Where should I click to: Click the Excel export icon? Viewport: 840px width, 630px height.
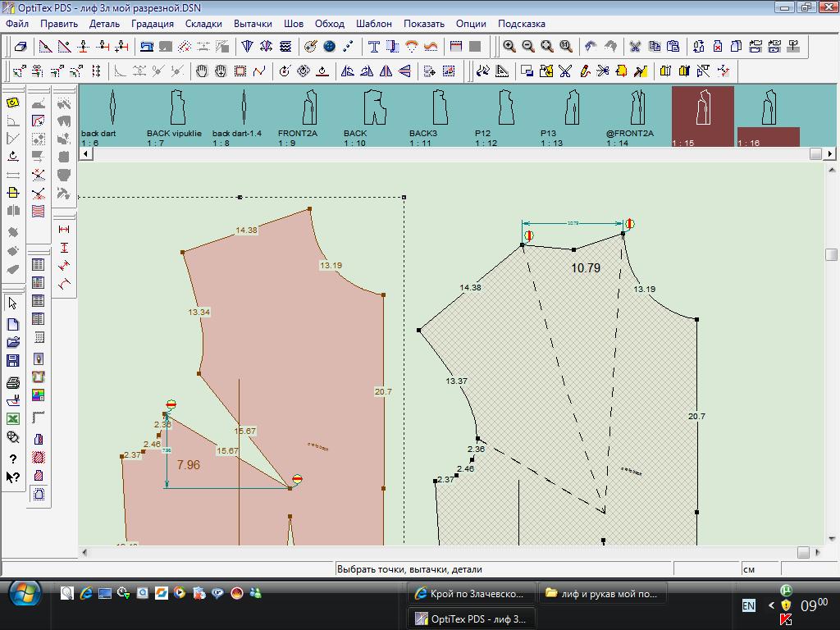(x=13, y=418)
